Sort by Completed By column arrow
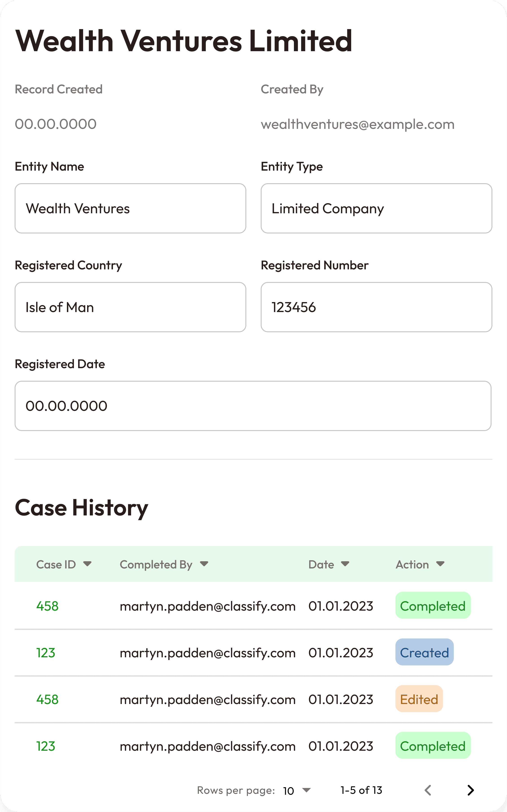 pyautogui.click(x=204, y=564)
